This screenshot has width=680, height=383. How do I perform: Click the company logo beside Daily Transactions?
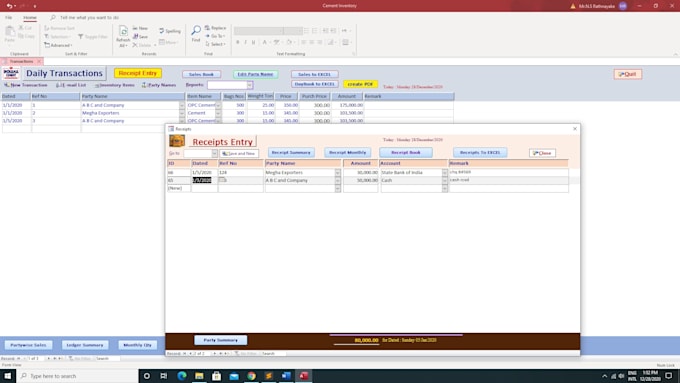click(11, 73)
